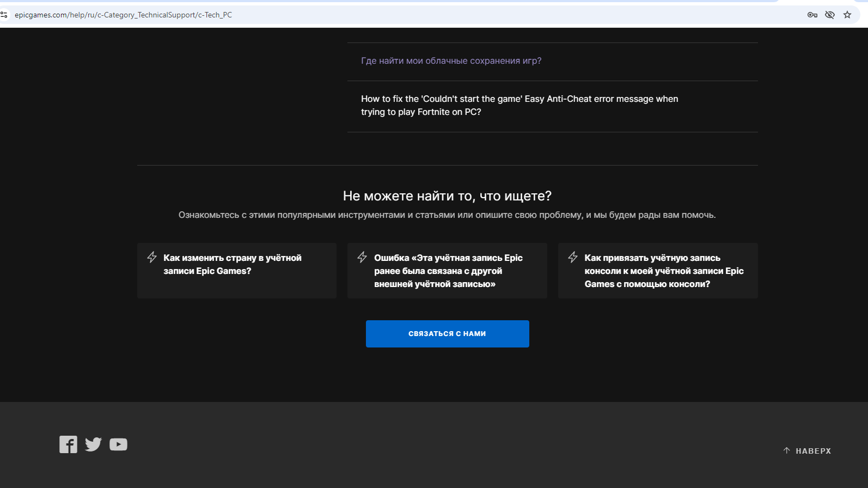Click the crossed-out eye icon in address bar
This screenshot has height=488, width=868.
pos(830,15)
